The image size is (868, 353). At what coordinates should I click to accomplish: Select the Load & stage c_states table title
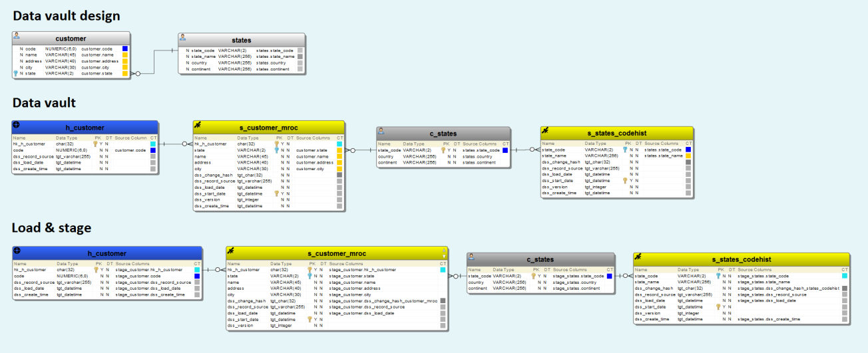click(540, 259)
